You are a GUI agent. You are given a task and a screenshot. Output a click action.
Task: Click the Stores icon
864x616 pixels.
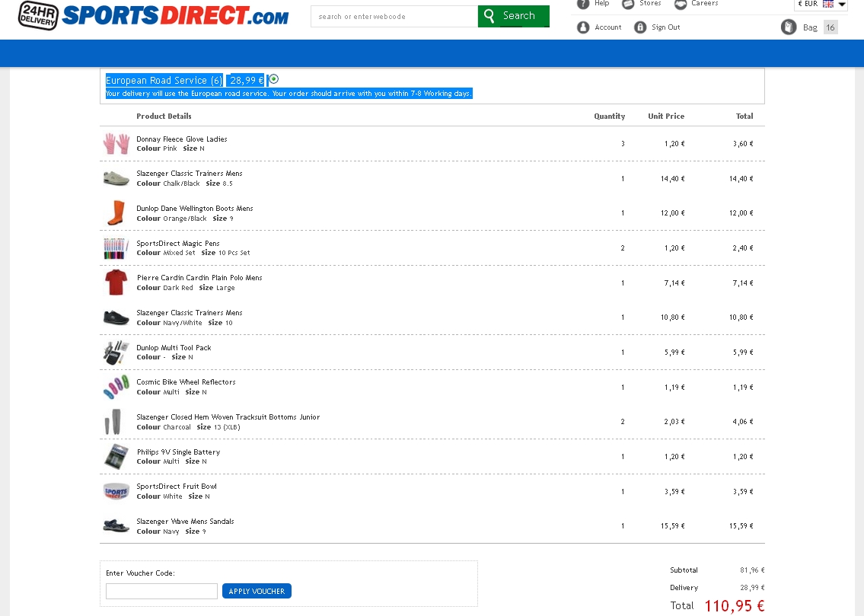coord(628,4)
